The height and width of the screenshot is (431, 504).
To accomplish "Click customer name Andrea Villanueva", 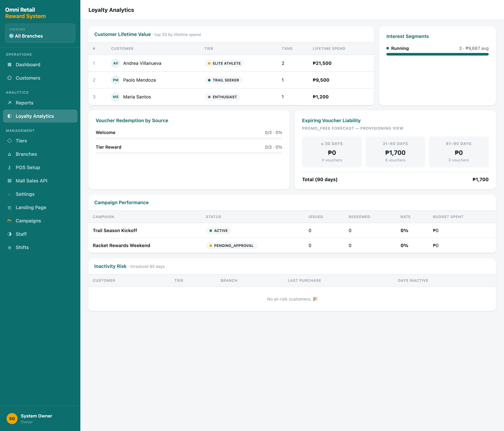I will (142, 63).
